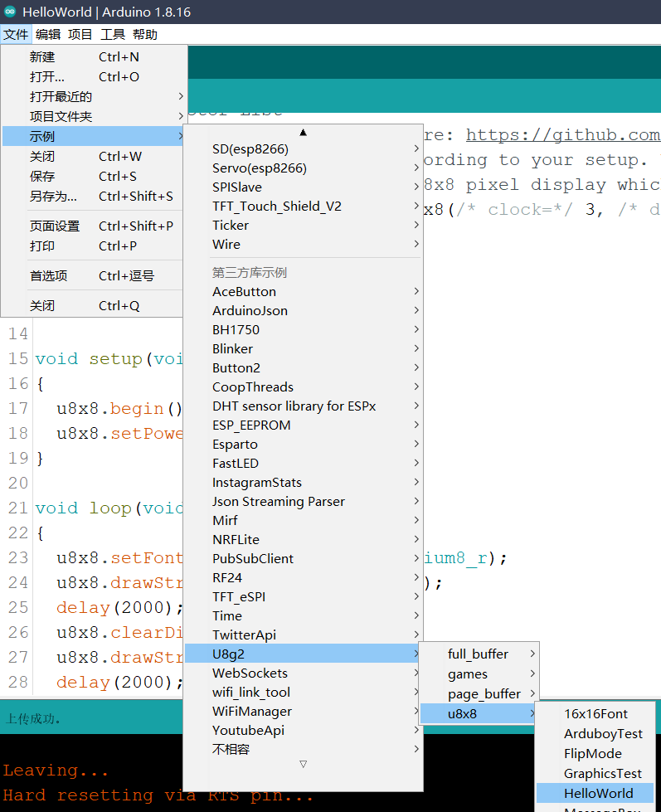This screenshot has width=661, height=812.
Task: Open Esparto examples submenu
Action: [x=304, y=445]
